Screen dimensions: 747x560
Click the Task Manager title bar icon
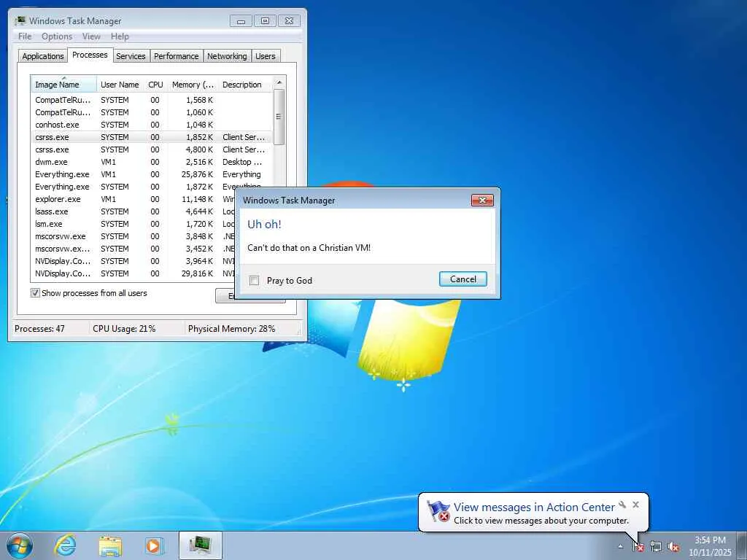pos(20,20)
